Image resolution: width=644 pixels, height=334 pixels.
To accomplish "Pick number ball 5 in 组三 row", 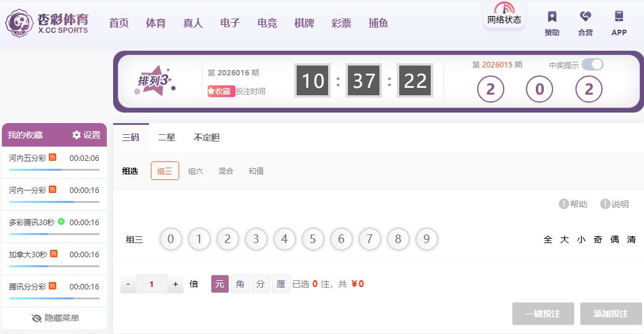I will click(313, 239).
